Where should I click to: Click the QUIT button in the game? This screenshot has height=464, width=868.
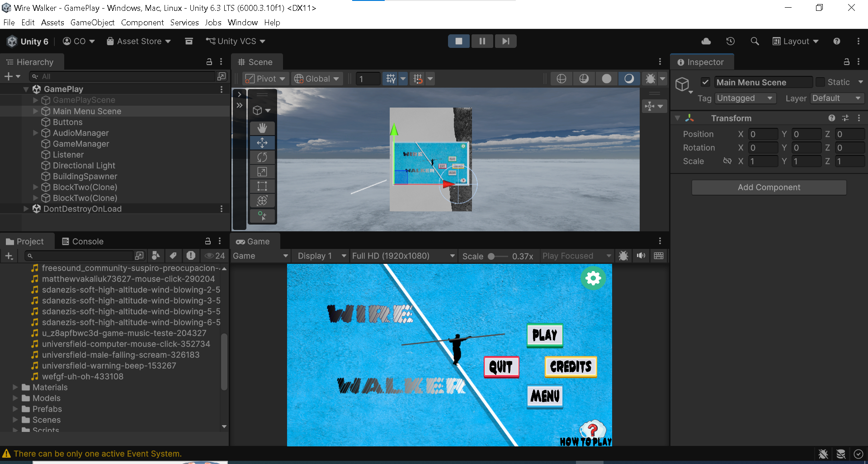pyautogui.click(x=501, y=367)
